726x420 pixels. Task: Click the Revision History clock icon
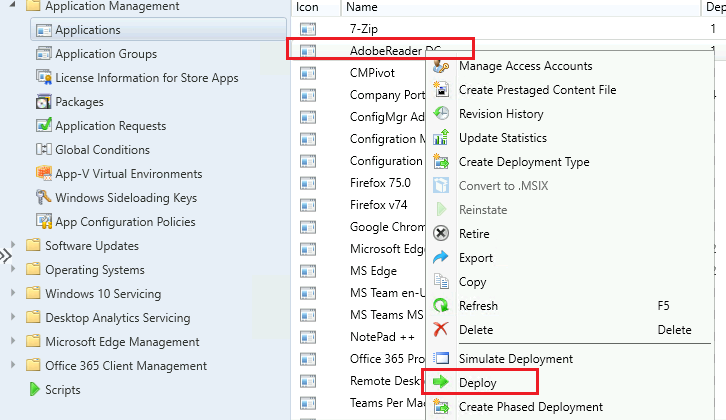(x=441, y=114)
